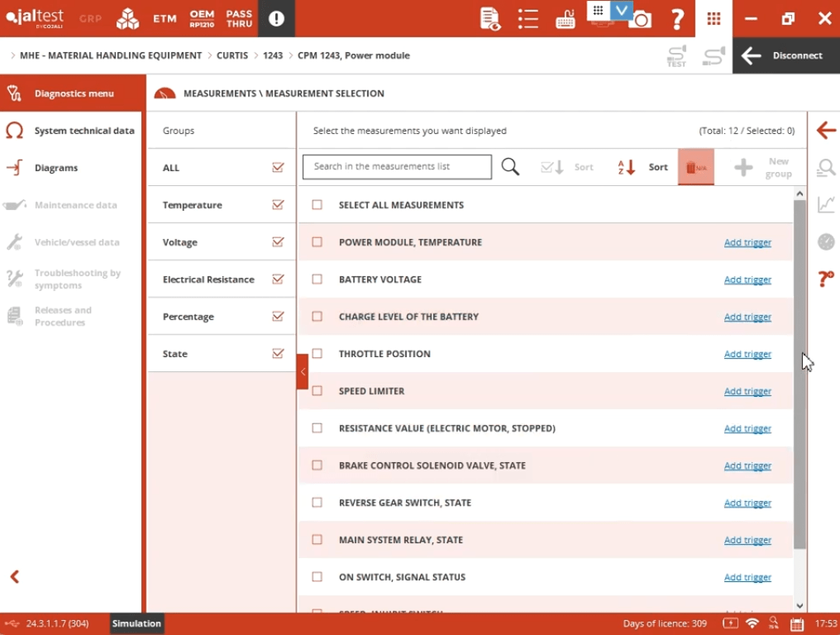Screen dimensions: 840x635
Task: Click scrollbar down arrow in measurements list
Action: pos(799,605)
